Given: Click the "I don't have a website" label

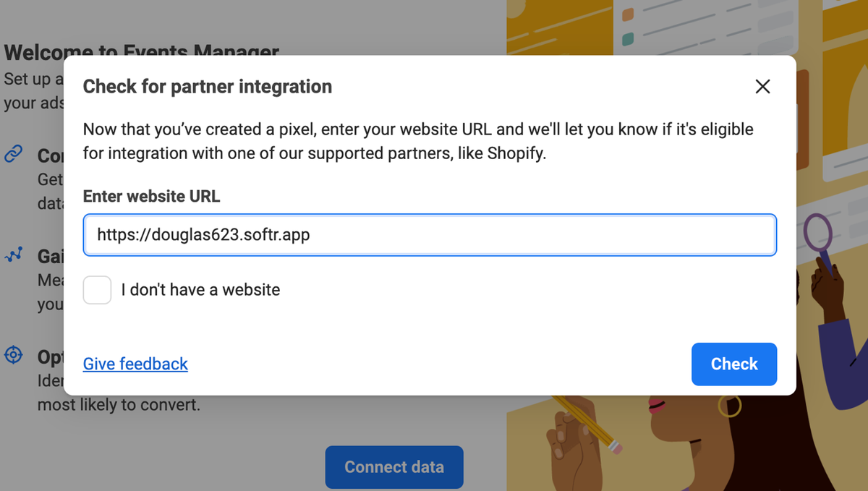Looking at the screenshot, I should 200,290.
